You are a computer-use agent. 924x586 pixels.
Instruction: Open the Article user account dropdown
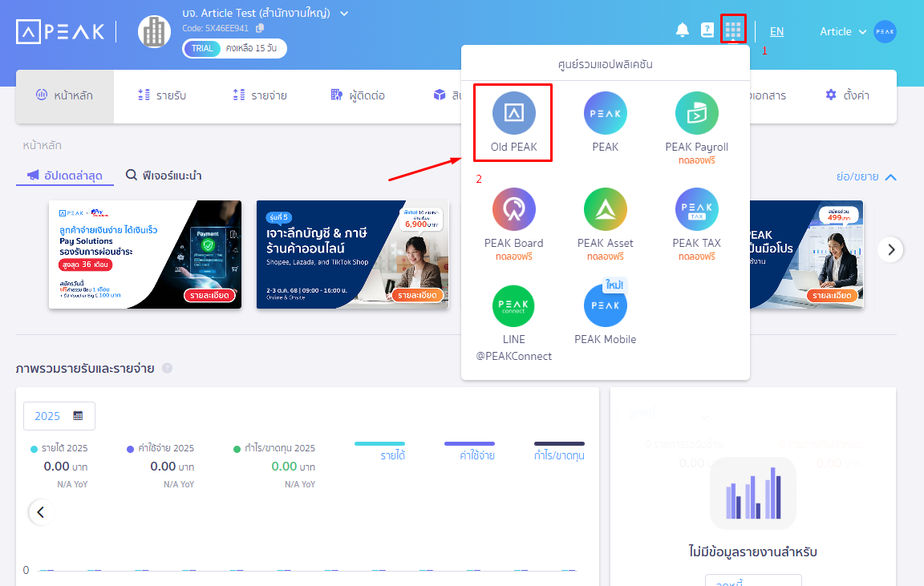pos(843,32)
